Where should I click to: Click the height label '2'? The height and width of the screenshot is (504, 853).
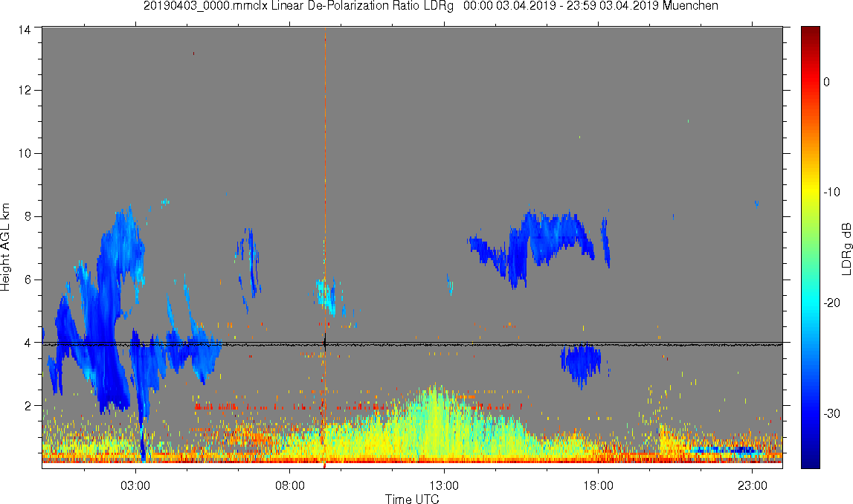pos(28,406)
